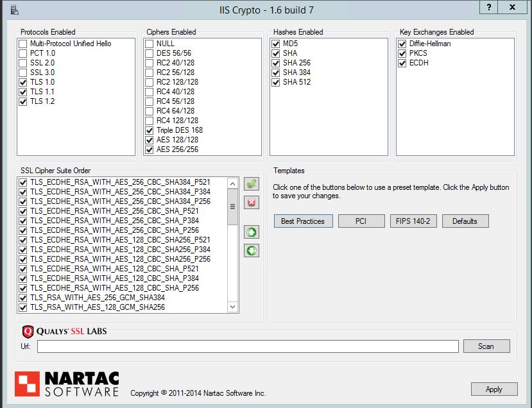This screenshot has height=408, width=532.
Task: Toggle the TLS 1.2 protocol checkbox
Action: coord(22,101)
